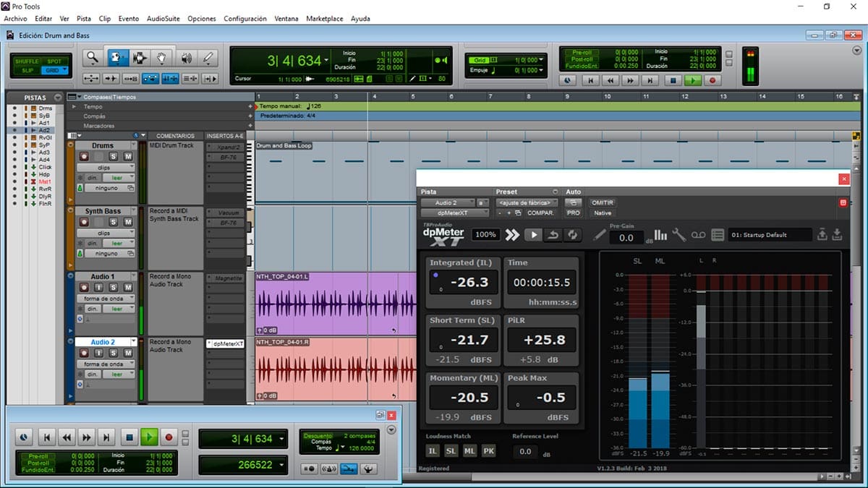Screen dimensions: 868x488
Task: Open the main counter display dropdown
Action: click(x=327, y=61)
